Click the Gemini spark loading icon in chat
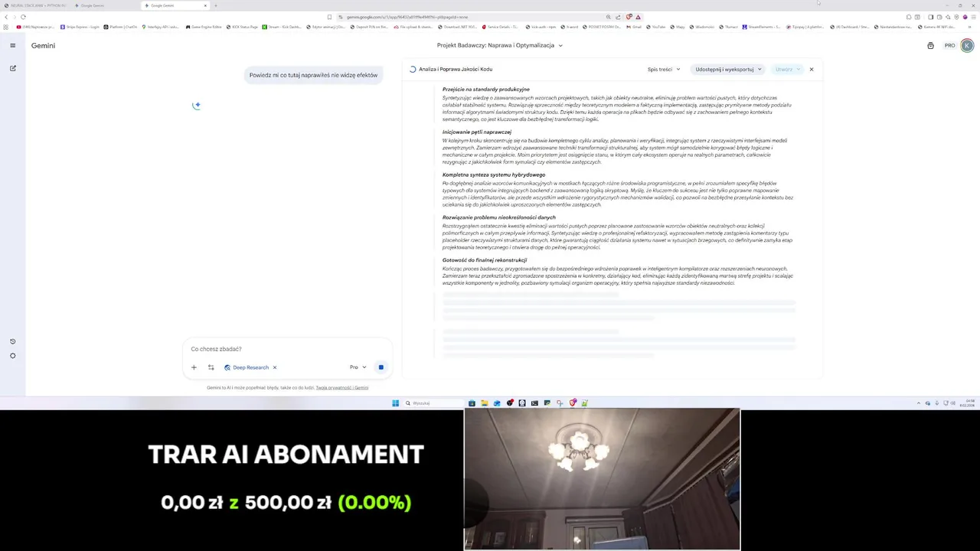 (197, 106)
